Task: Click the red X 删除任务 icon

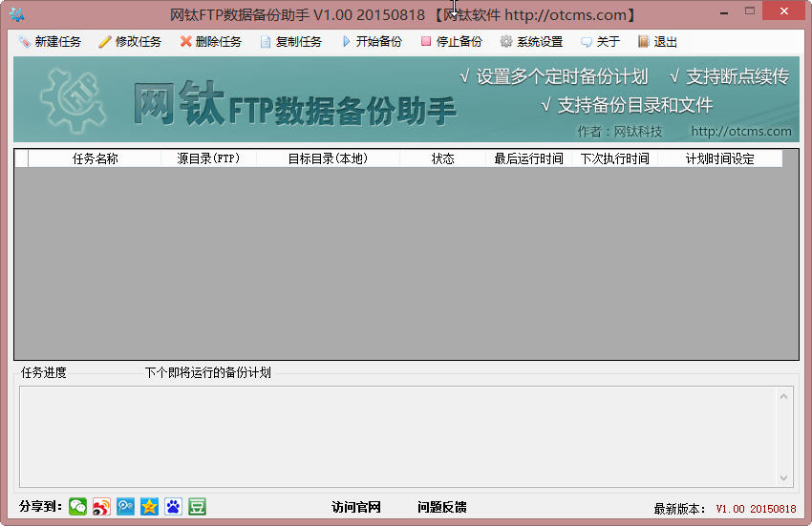Action: (x=185, y=41)
